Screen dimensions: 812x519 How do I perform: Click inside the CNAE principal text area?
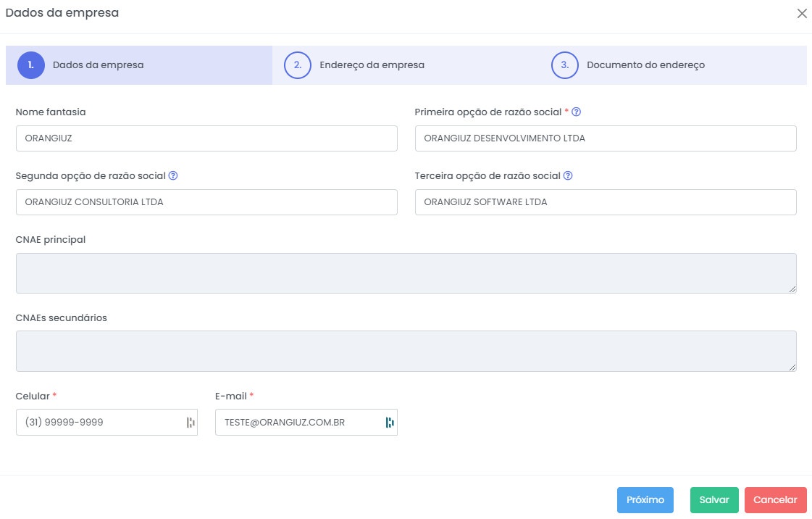406,273
